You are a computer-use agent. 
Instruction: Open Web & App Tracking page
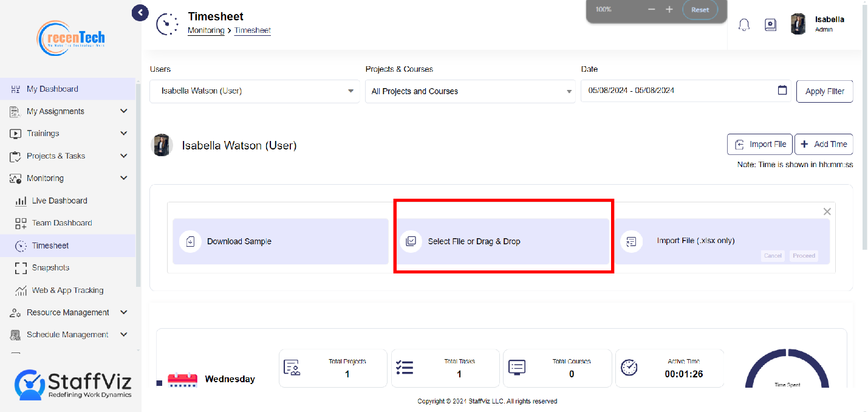click(67, 290)
